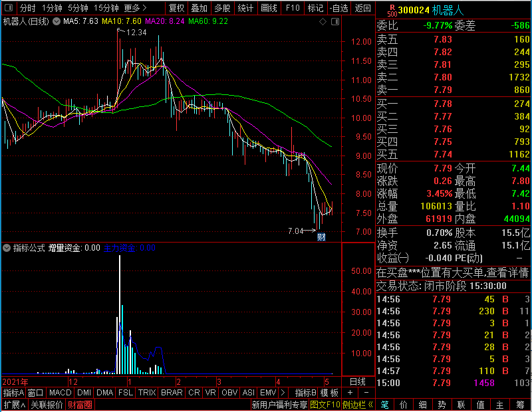This screenshot has height=412, width=532.
Task: Click the 返回 back button
Action: [x=362, y=8]
